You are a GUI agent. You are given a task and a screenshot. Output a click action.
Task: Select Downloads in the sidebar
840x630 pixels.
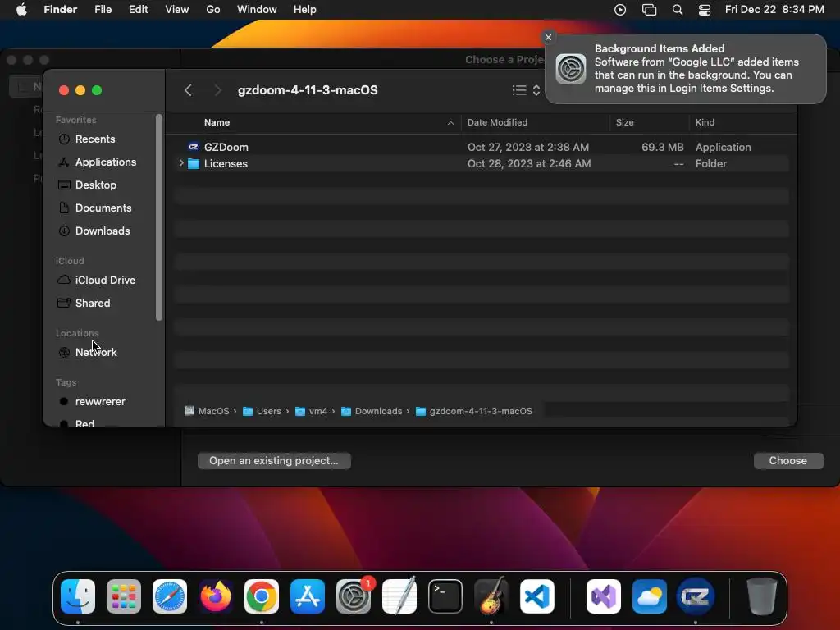[103, 231]
